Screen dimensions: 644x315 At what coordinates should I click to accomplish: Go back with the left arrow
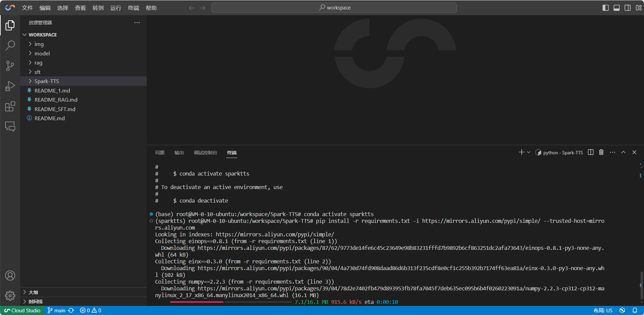(x=192, y=8)
